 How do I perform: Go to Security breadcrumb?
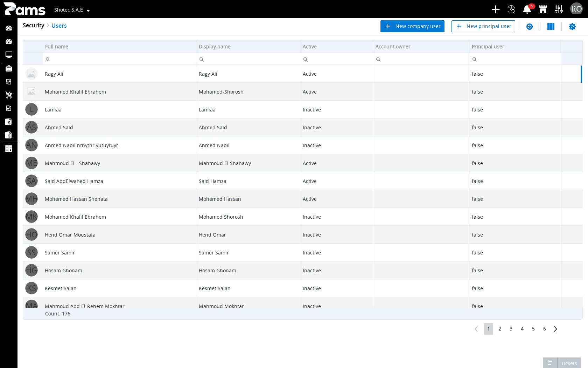pos(33,25)
